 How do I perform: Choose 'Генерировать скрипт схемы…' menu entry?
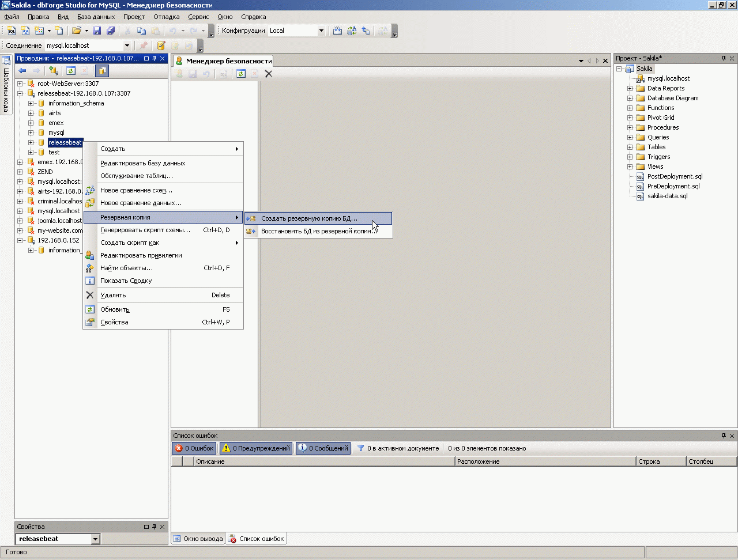163,230
